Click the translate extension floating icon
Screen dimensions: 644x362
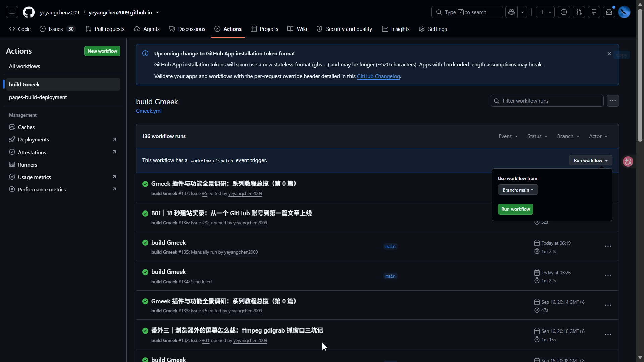click(x=628, y=162)
